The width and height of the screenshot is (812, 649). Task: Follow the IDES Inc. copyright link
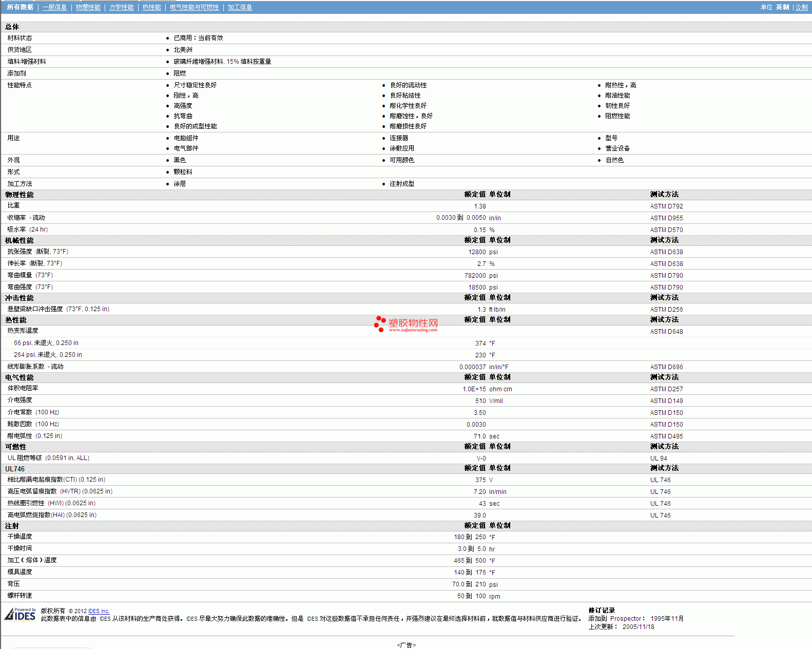coord(99,611)
